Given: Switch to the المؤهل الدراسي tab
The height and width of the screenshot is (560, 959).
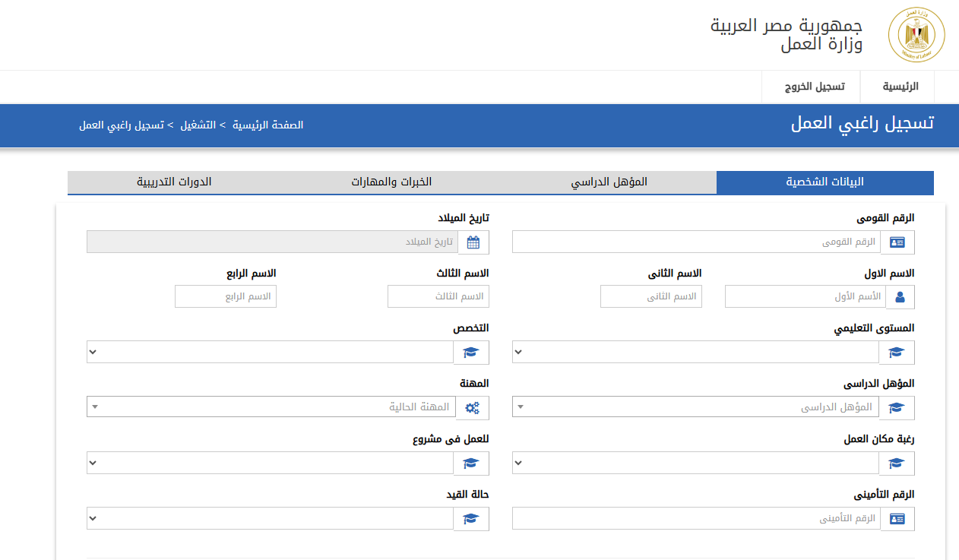Looking at the screenshot, I should (x=609, y=182).
